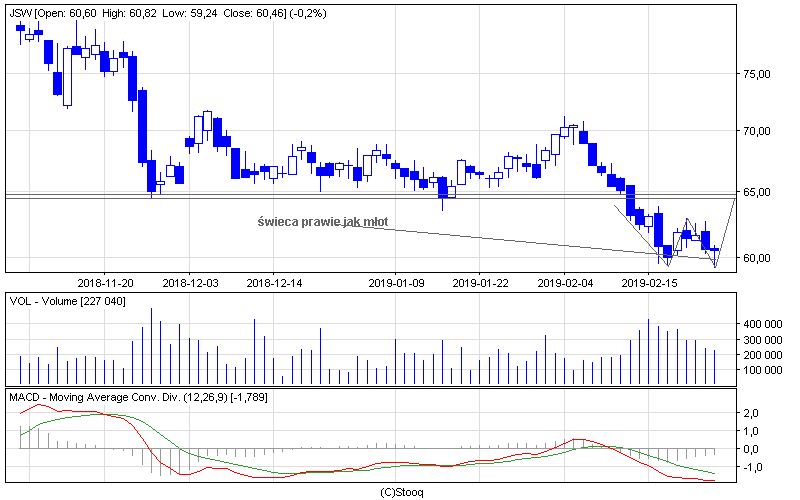Select the annotation 'świeca prawie jak młot'
Screen dimensions: 800x500
coord(322,222)
